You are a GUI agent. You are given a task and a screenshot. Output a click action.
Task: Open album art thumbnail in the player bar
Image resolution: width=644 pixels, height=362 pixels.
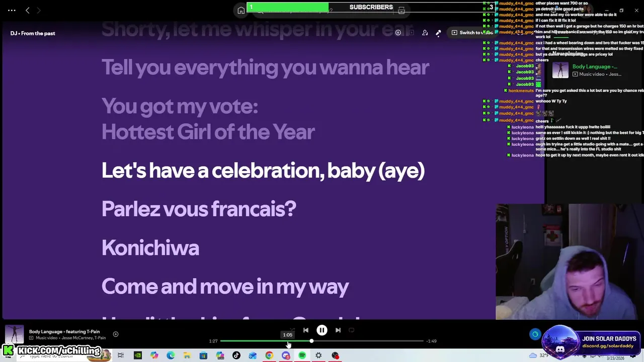point(14,334)
